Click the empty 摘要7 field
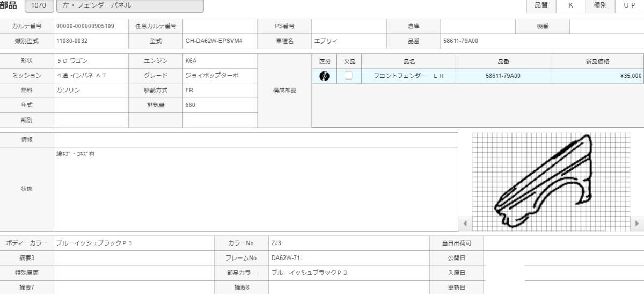The width and height of the screenshot is (644, 294). click(134, 287)
